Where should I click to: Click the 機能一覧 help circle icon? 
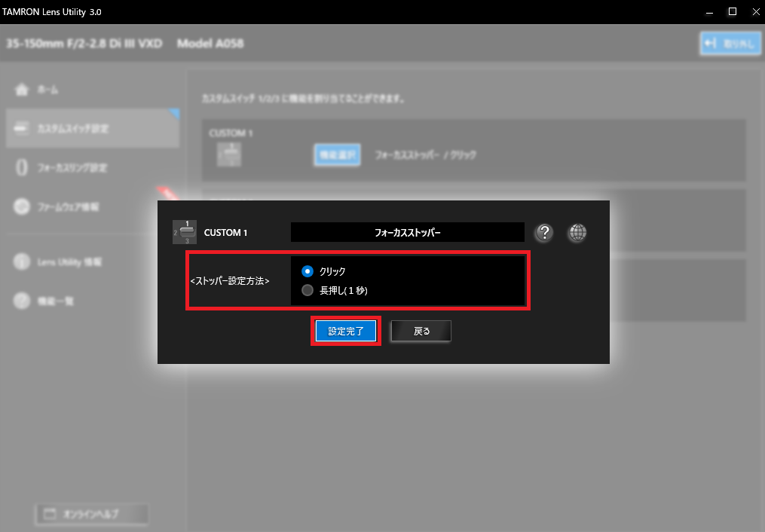[21, 301]
